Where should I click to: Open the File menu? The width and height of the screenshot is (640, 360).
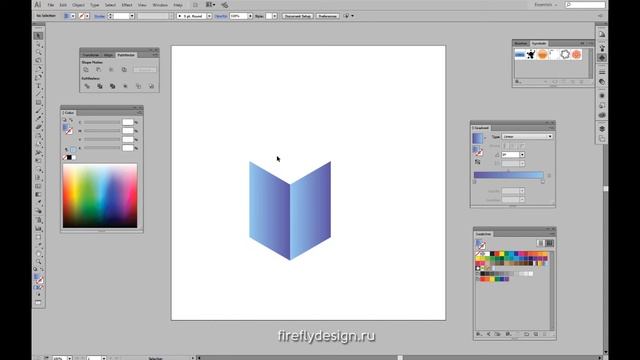click(x=51, y=5)
